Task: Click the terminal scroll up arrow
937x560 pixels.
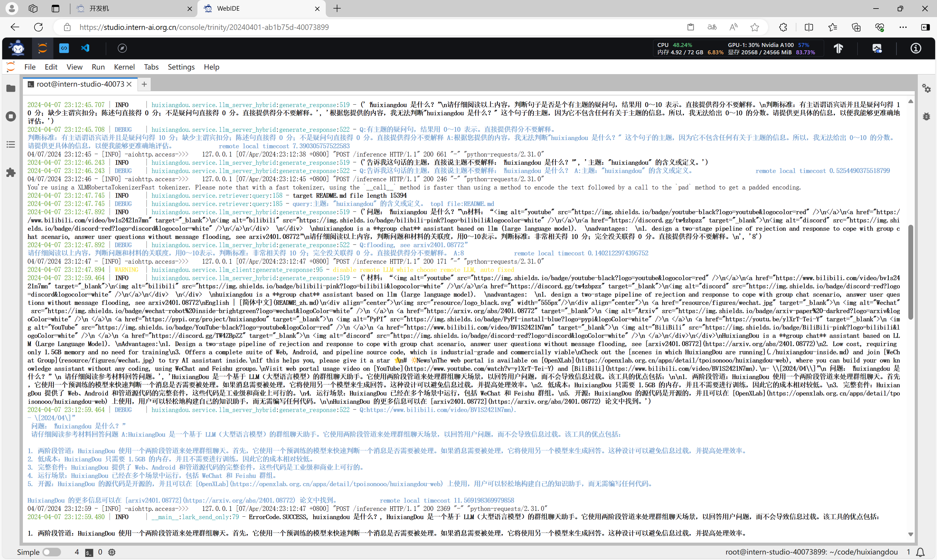Action: [x=910, y=101]
